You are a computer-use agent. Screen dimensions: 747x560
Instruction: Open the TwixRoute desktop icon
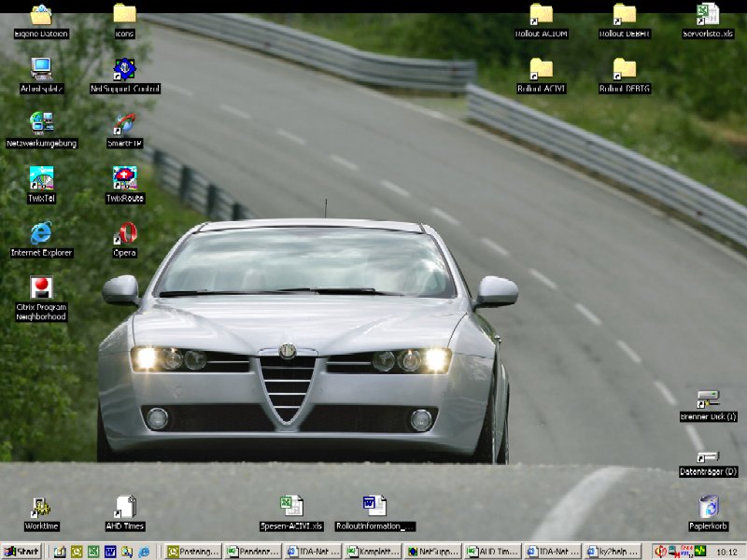[124, 178]
